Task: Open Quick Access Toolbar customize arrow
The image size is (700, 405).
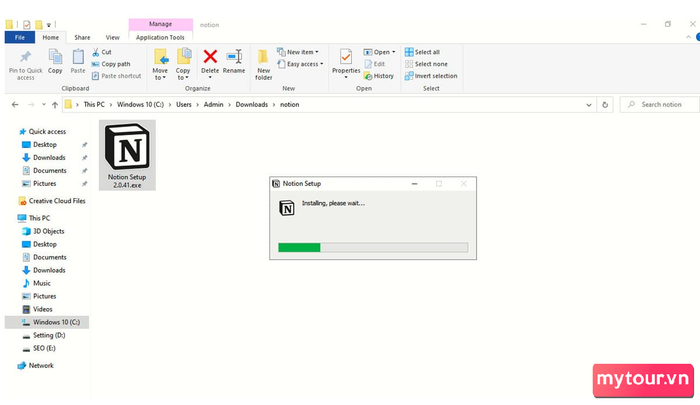Action: (x=49, y=25)
